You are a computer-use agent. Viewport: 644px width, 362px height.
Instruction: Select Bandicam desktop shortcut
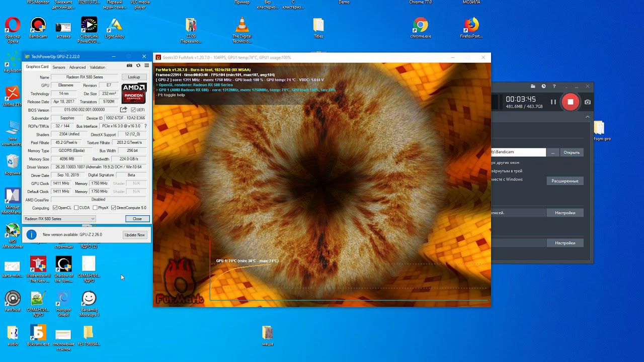click(38, 29)
